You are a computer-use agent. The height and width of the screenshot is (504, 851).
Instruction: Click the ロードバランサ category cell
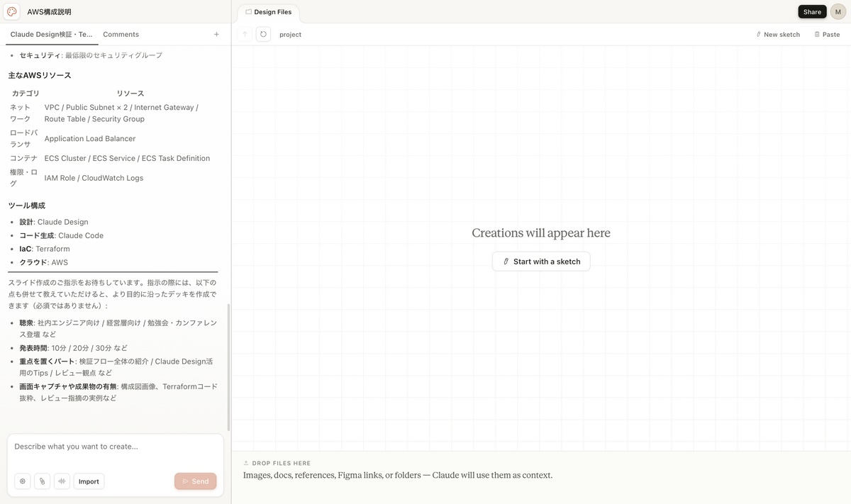pos(23,138)
